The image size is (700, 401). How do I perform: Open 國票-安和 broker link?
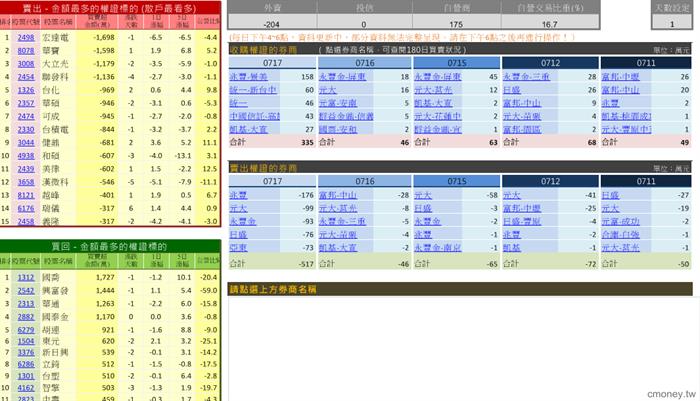point(338,129)
